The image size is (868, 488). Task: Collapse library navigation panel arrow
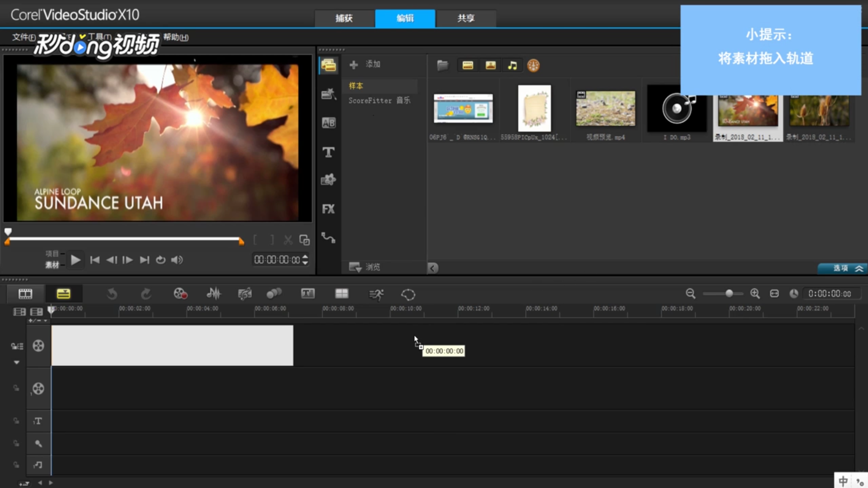click(433, 268)
